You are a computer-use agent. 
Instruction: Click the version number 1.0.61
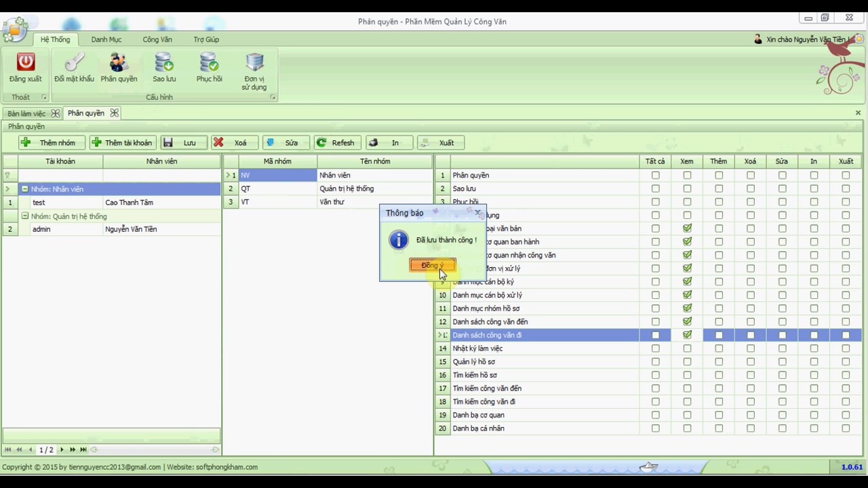852,467
